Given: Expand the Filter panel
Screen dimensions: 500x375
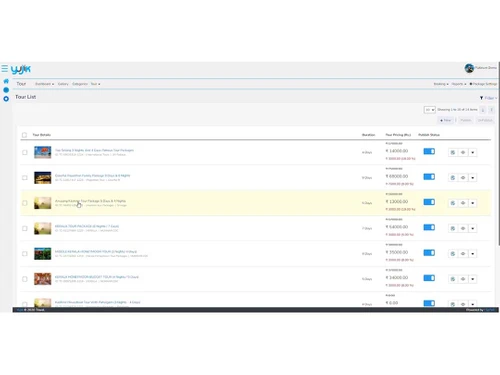Looking at the screenshot, I should pos(490,98).
